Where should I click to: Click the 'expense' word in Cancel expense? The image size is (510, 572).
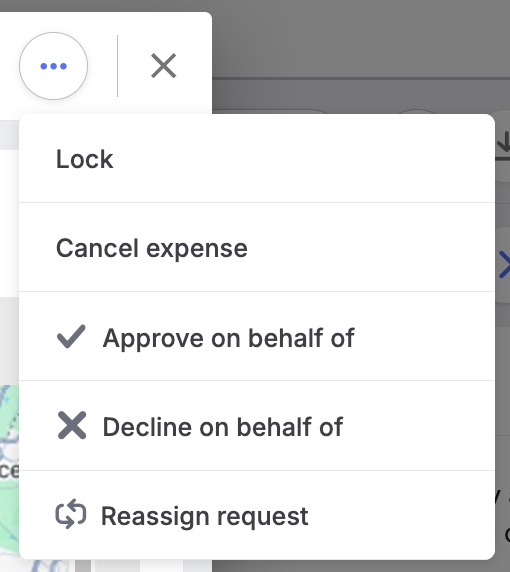[x=197, y=249]
